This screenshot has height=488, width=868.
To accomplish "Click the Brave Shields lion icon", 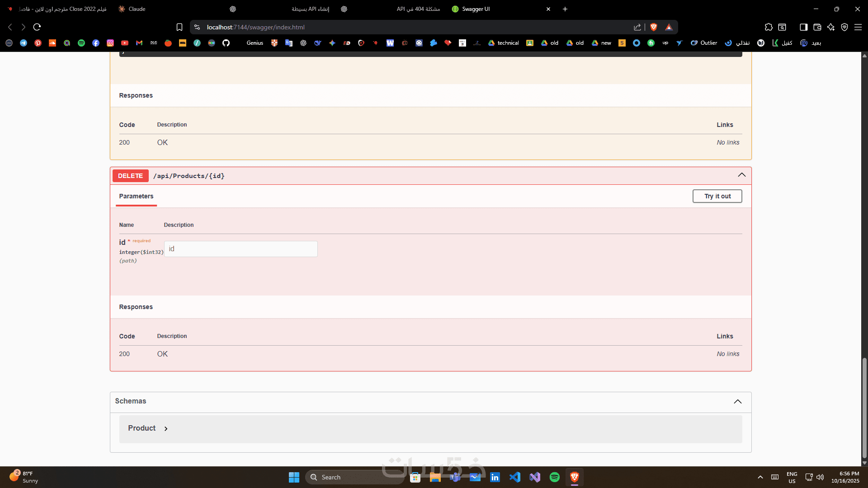I will (x=653, y=27).
